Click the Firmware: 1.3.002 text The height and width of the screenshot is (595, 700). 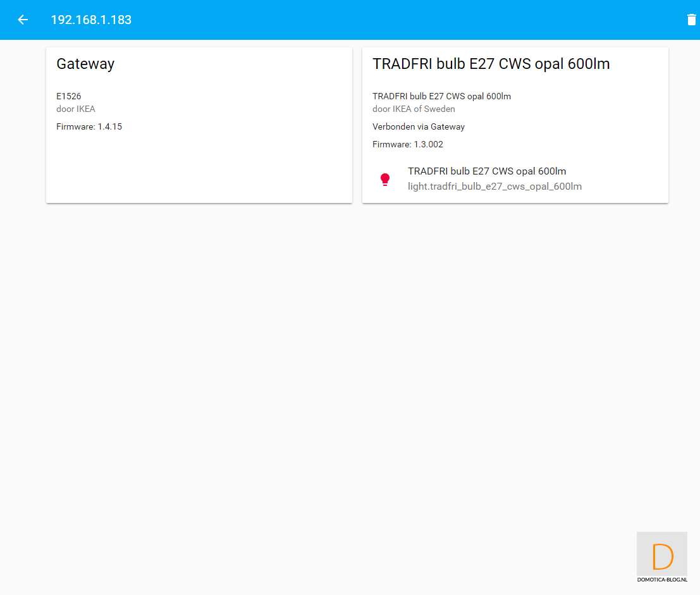point(408,145)
